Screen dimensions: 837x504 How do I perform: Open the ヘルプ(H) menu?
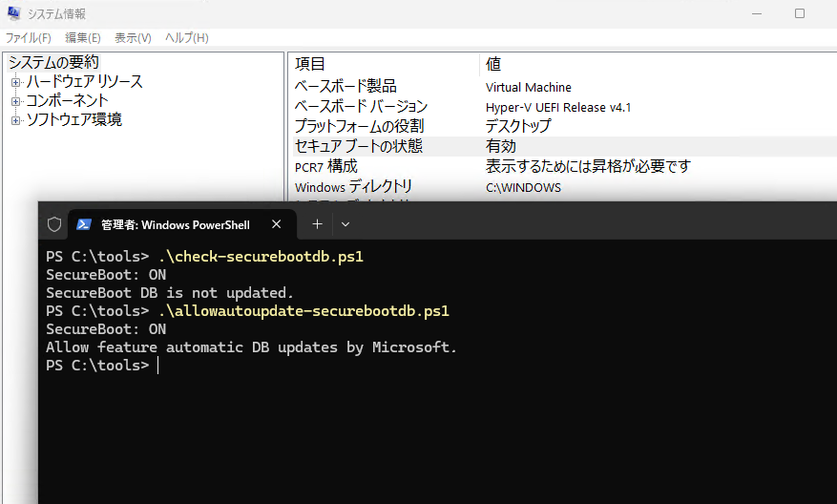click(x=187, y=38)
